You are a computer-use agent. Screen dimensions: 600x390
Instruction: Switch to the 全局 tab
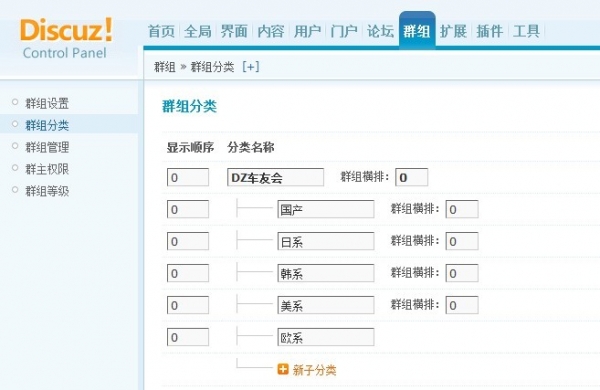point(198,31)
